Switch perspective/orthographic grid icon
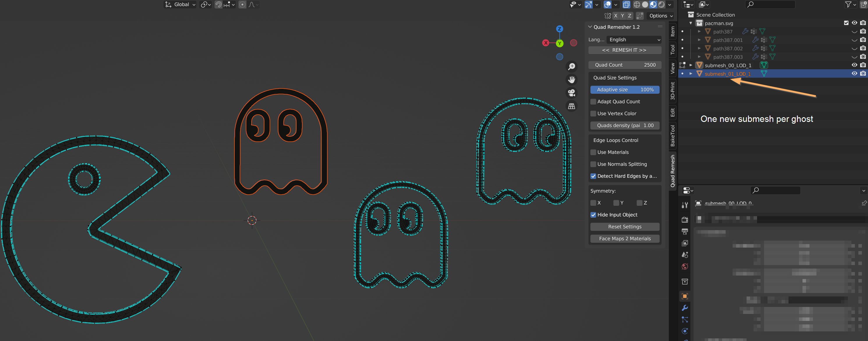The height and width of the screenshot is (341, 868). tap(572, 106)
